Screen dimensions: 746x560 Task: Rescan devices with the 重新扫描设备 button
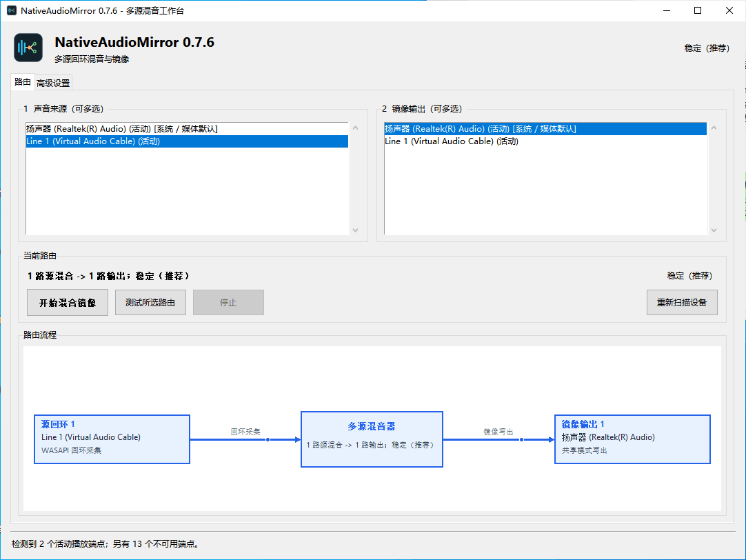[682, 303]
